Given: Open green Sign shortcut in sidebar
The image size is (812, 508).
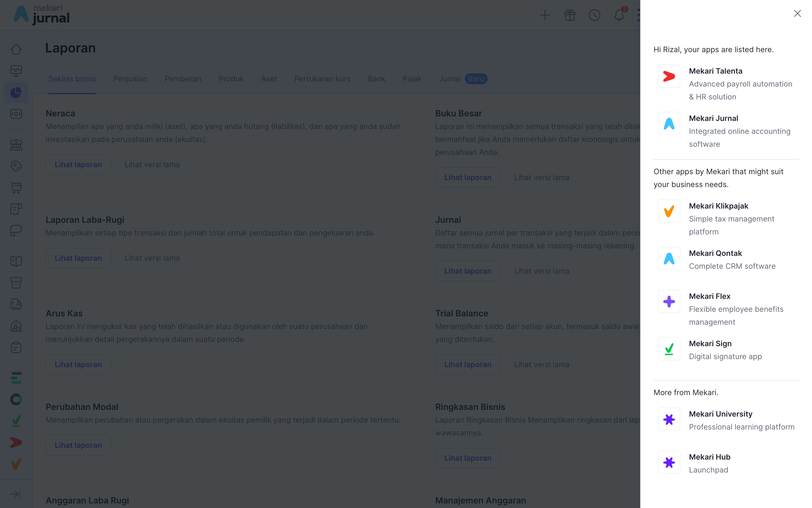Looking at the screenshot, I should 16,421.
